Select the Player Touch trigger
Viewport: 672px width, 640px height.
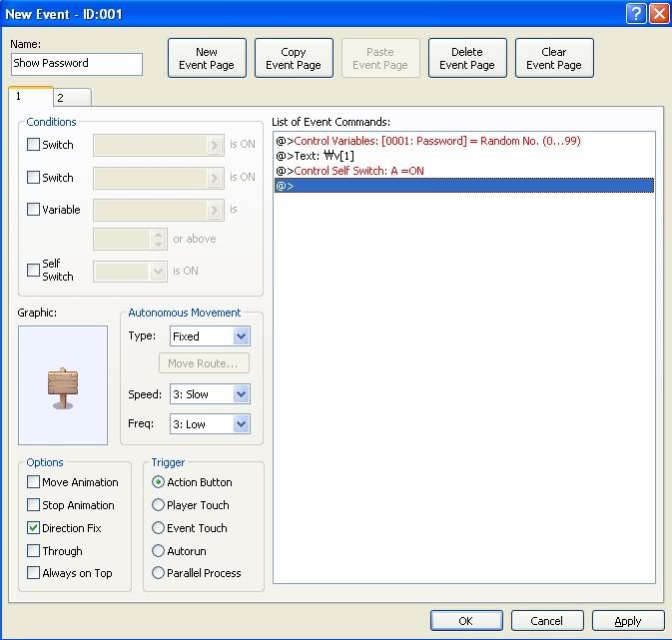[158, 505]
